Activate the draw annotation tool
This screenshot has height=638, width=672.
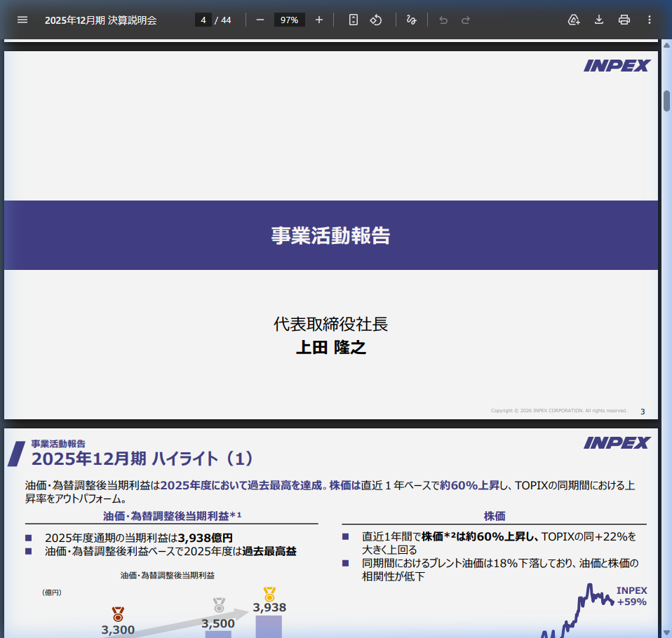412,20
